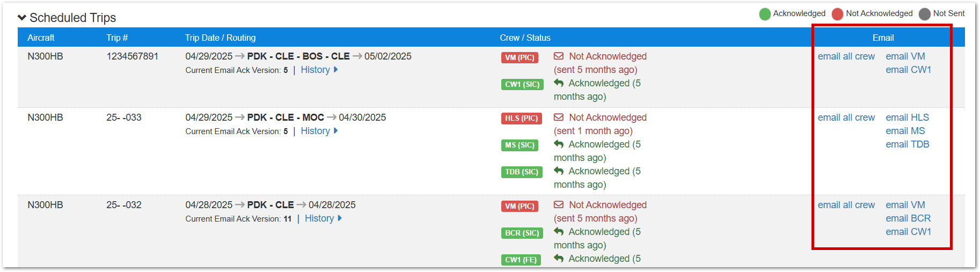The width and height of the screenshot is (980, 272).
Task: Click the email TDB link
Action: (907, 144)
